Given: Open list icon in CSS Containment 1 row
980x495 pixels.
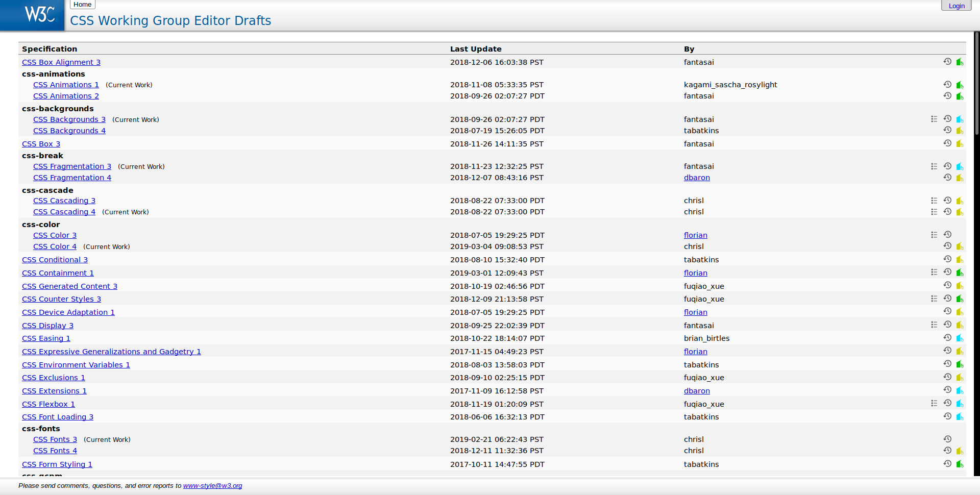Looking at the screenshot, I should [934, 273].
